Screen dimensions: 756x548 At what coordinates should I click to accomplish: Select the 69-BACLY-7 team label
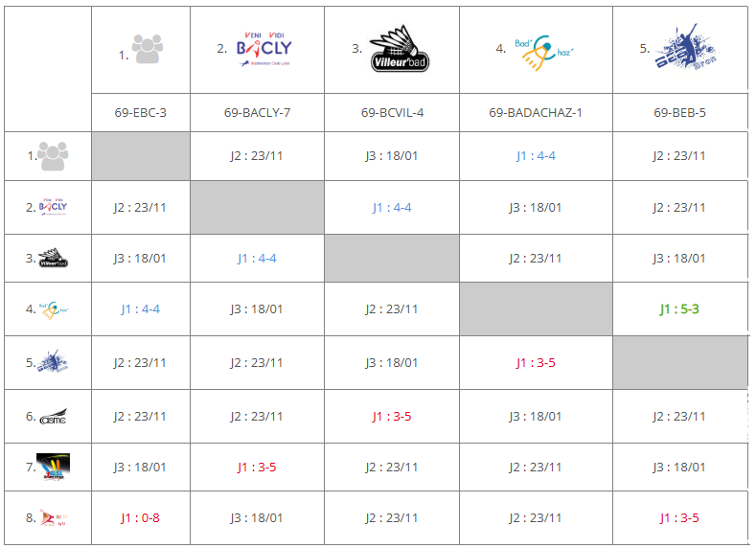click(x=257, y=112)
